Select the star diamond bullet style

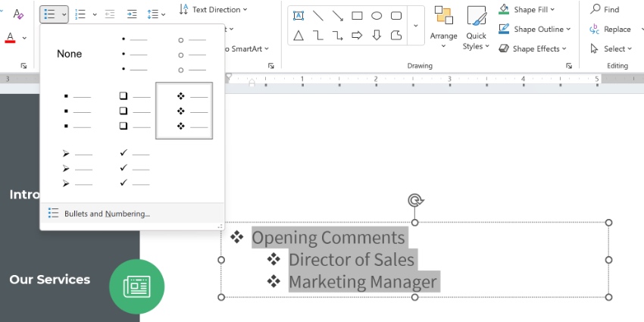pos(184,111)
